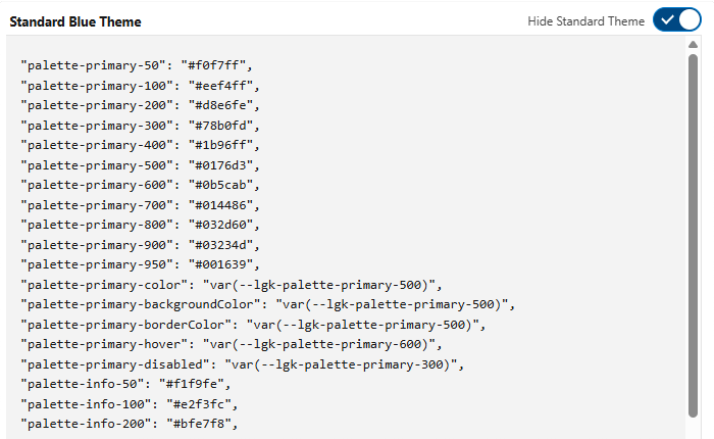Click the palette-primary-100 value #eef4ff
The height and width of the screenshot is (439, 714).
[220, 86]
